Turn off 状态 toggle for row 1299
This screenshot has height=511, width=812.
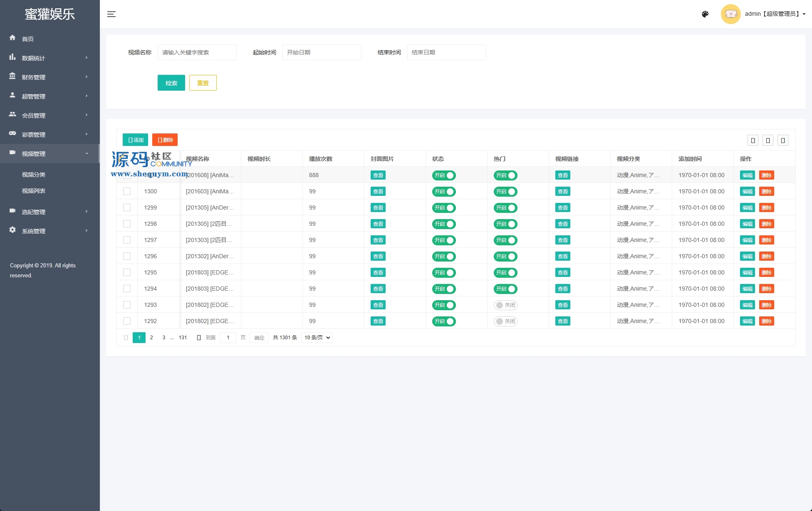pyautogui.click(x=444, y=208)
